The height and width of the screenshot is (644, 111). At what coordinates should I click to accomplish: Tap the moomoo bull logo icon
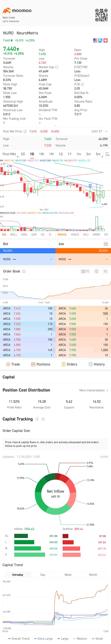coord(7,11)
